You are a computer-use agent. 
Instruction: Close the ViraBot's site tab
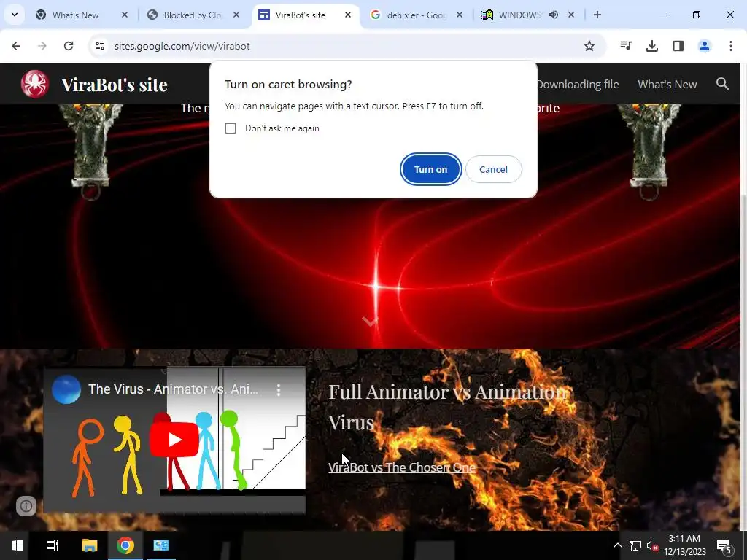tap(348, 15)
